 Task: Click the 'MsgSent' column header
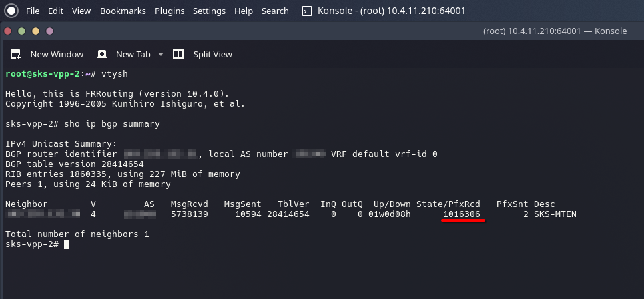(242, 204)
